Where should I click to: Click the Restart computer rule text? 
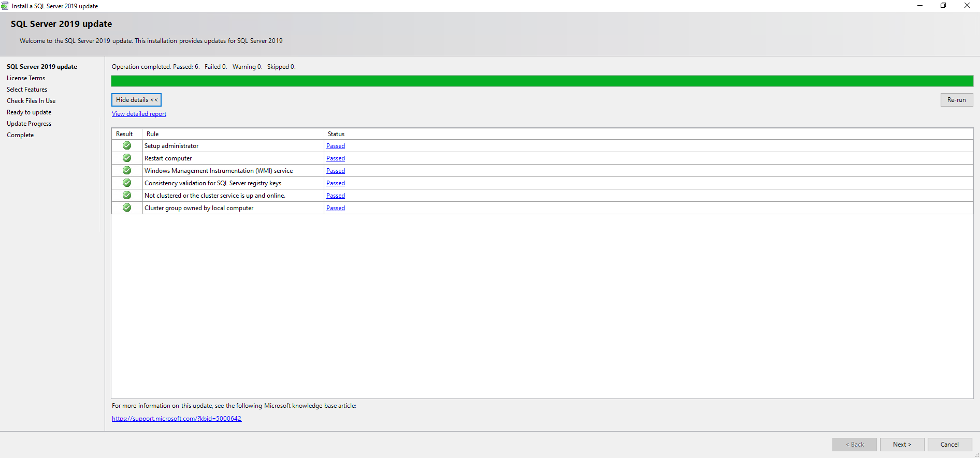[168, 158]
